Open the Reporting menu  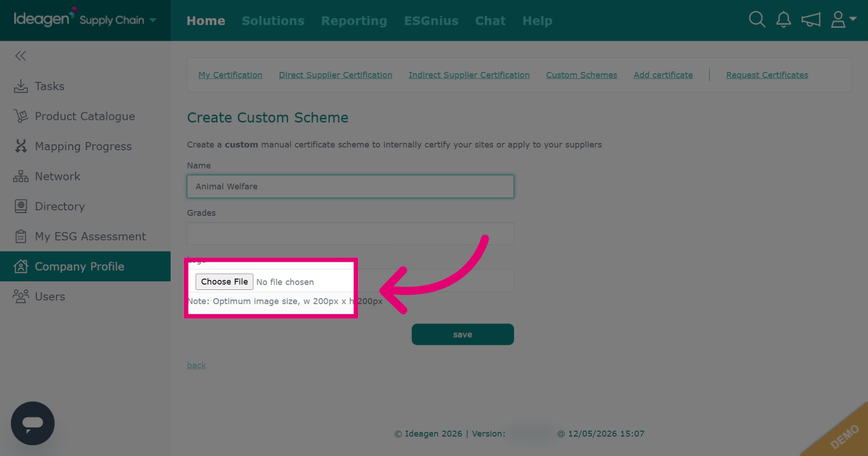click(354, 21)
